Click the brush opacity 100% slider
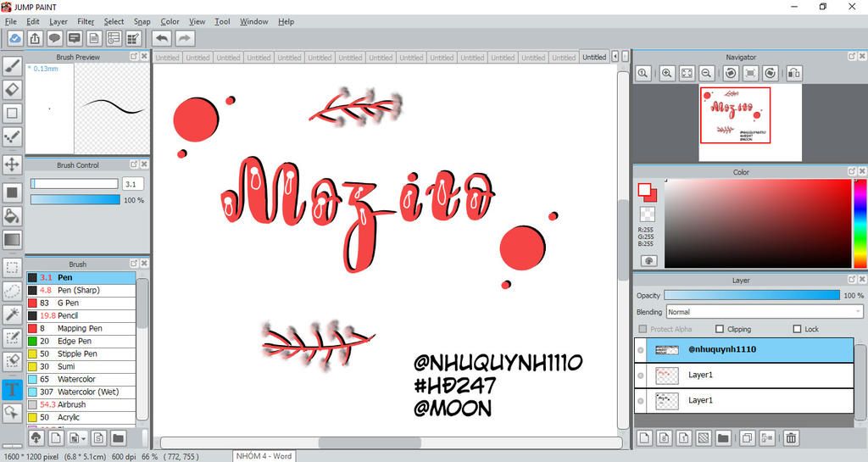The height and width of the screenshot is (462, 868). tap(75, 200)
